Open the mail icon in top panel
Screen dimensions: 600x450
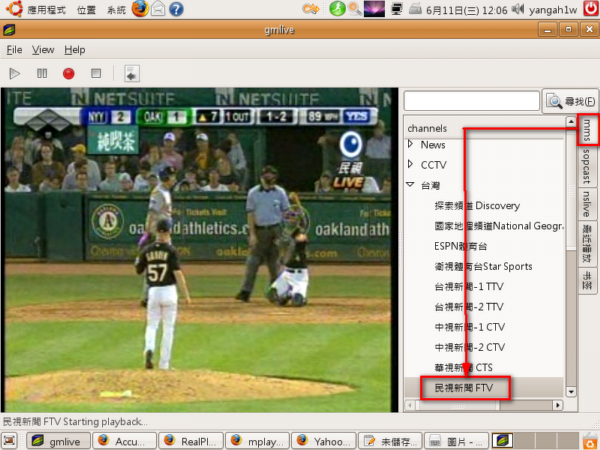tap(158, 9)
